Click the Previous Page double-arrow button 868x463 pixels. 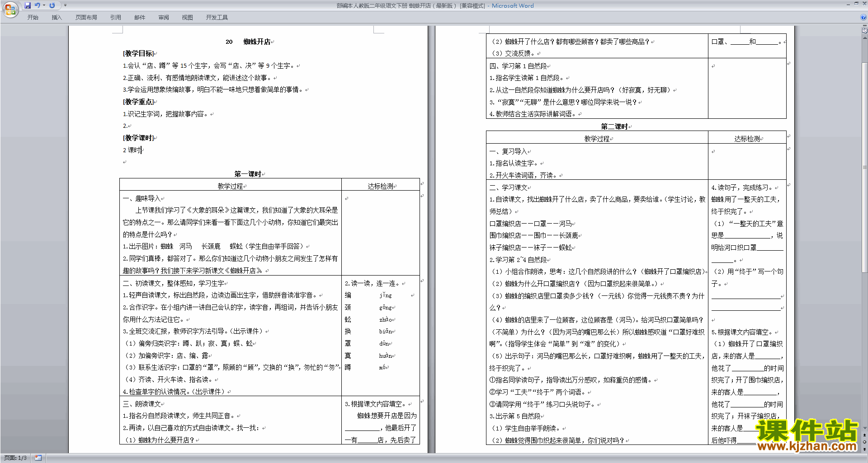pos(864,435)
